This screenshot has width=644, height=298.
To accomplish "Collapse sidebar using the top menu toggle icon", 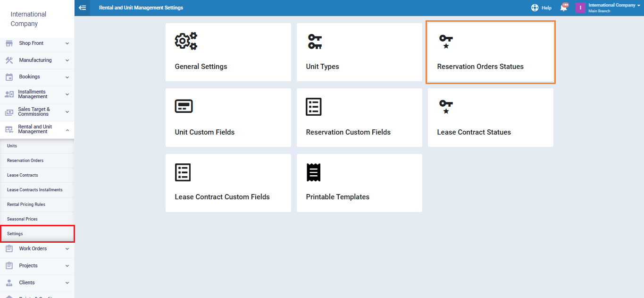I will click(x=82, y=8).
